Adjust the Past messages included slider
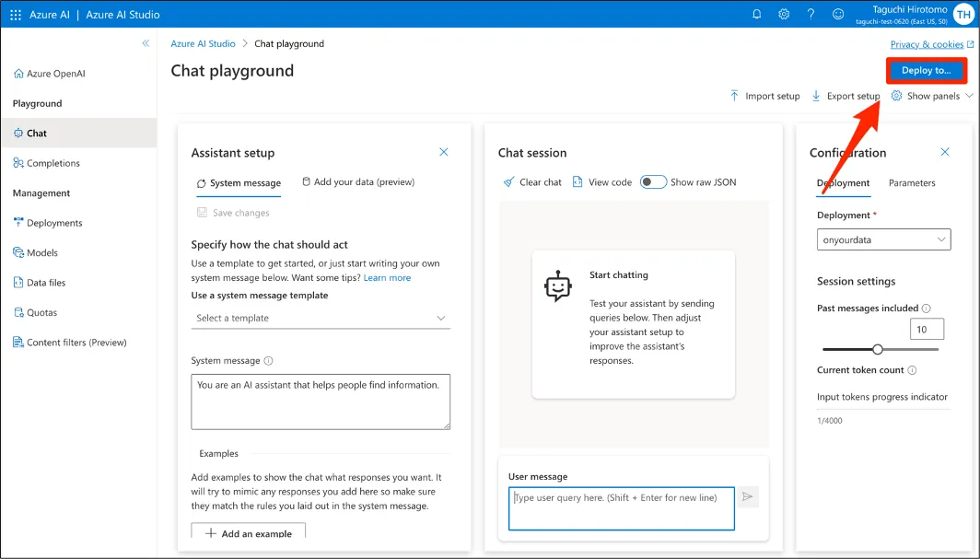980x559 pixels. click(x=878, y=349)
